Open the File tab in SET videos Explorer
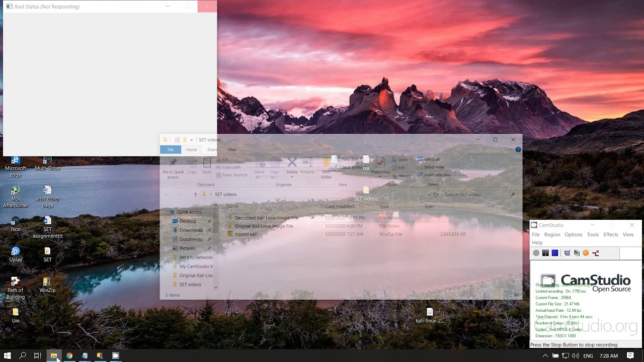 tap(171, 149)
